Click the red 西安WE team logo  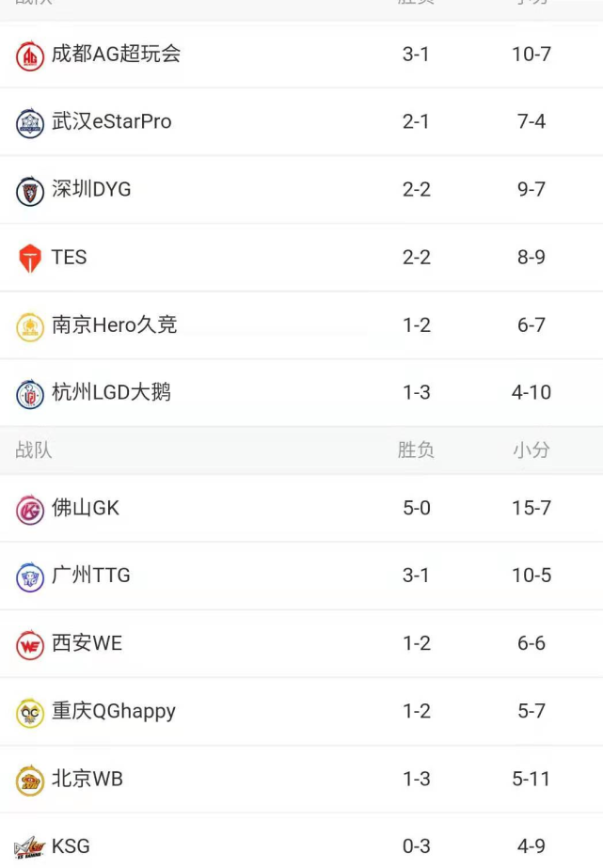tap(30, 645)
